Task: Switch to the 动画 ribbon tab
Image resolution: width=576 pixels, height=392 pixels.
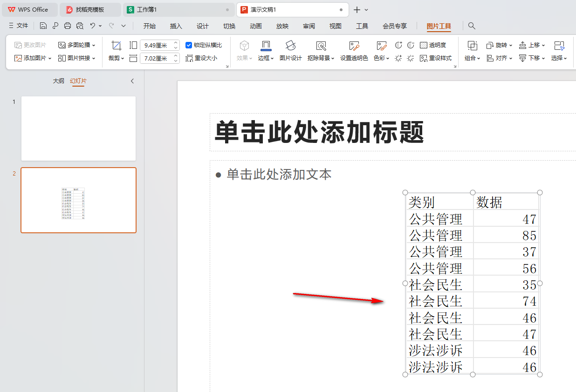Action: 256,26
